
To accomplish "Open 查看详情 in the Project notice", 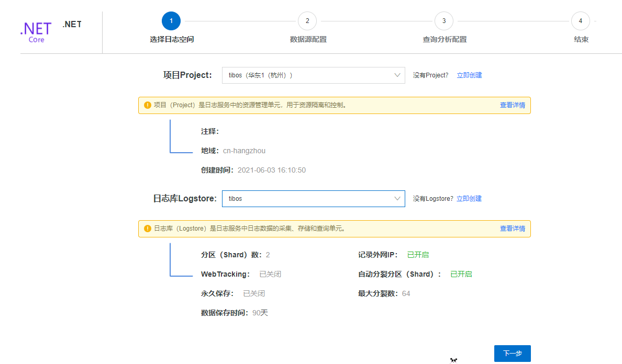I will click(x=512, y=105).
